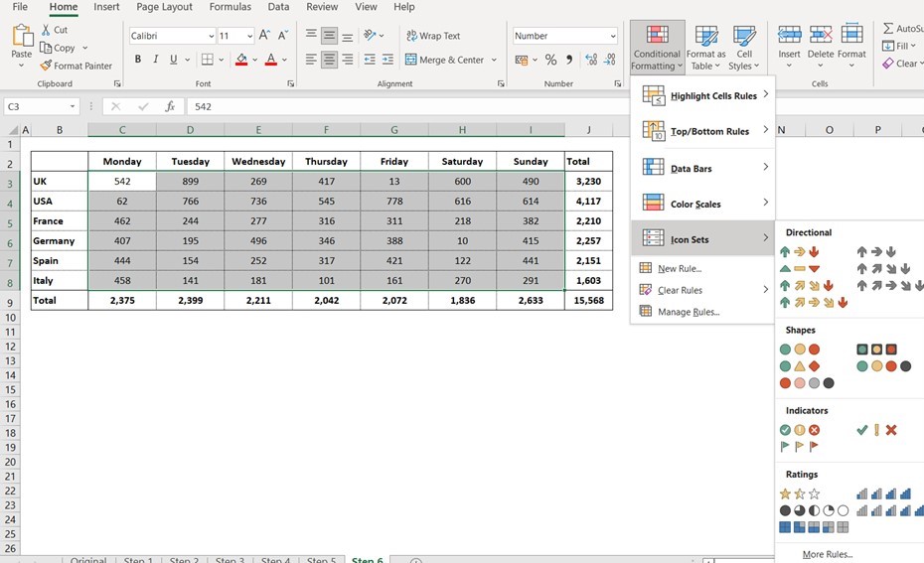The height and width of the screenshot is (563, 924).
Task: Choose the three flags indicator set
Action: tap(799, 447)
